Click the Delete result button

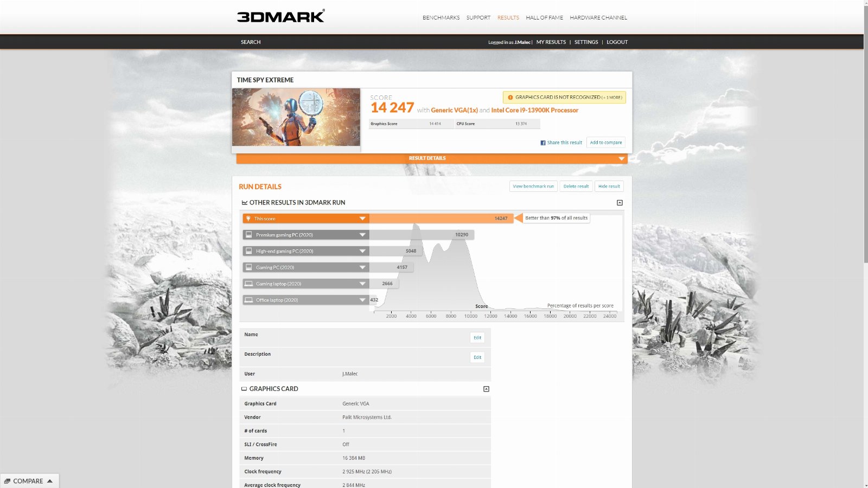pos(576,187)
